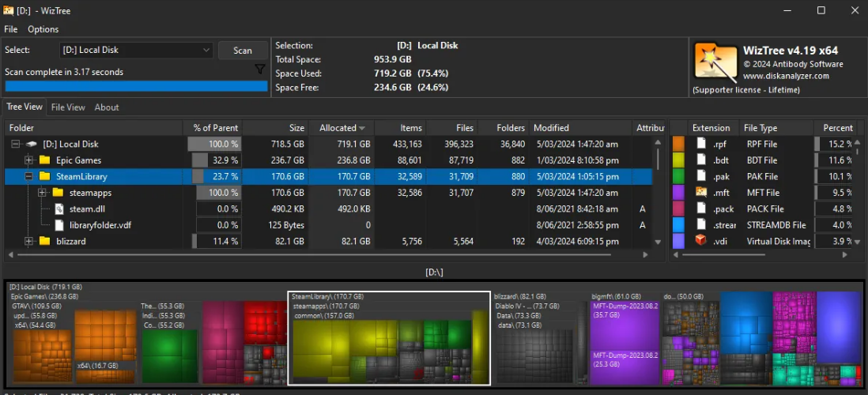
Task: Sort by the Modified column header
Action: coord(580,128)
